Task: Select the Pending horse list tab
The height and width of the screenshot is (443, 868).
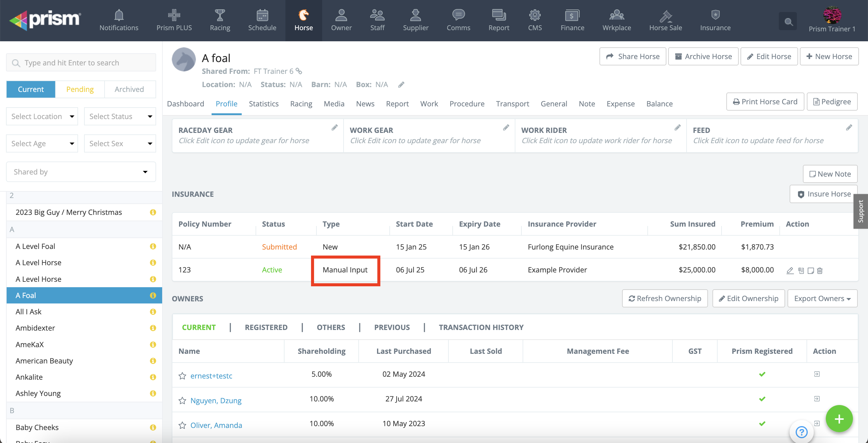Action: click(80, 89)
